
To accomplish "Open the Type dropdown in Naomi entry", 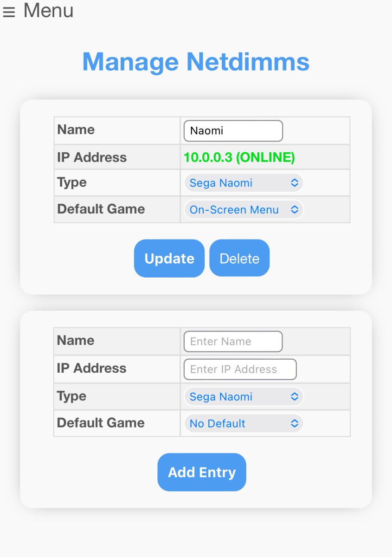I will point(244,183).
